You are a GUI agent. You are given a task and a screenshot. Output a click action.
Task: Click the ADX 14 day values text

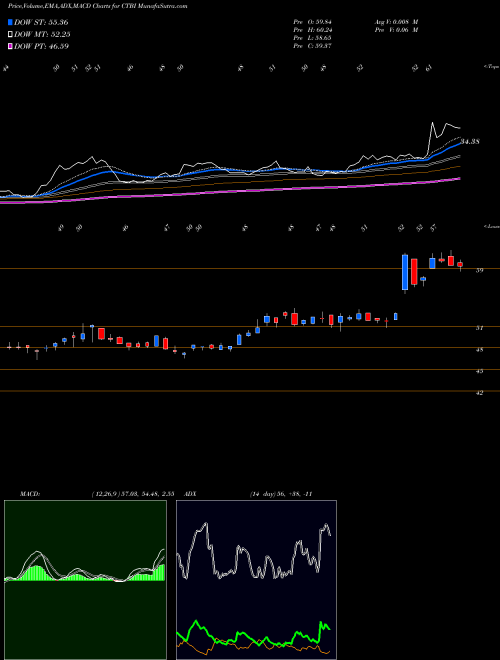pyautogui.click(x=281, y=494)
